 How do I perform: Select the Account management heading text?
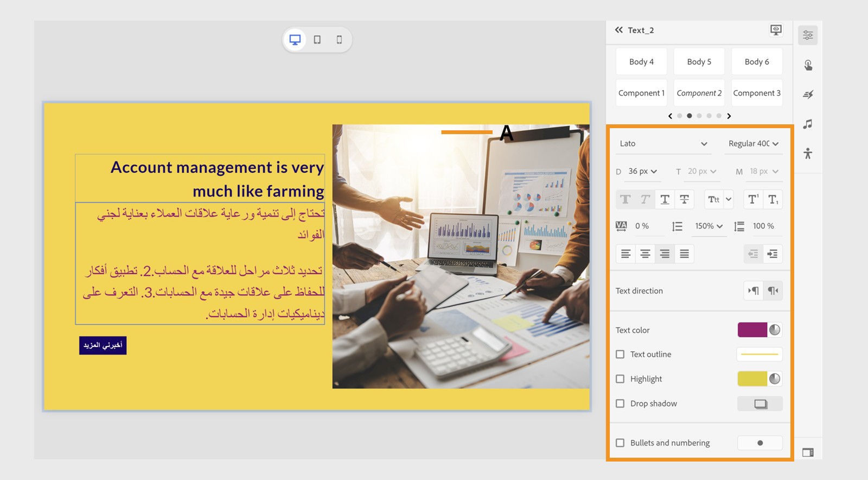(x=217, y=179)
